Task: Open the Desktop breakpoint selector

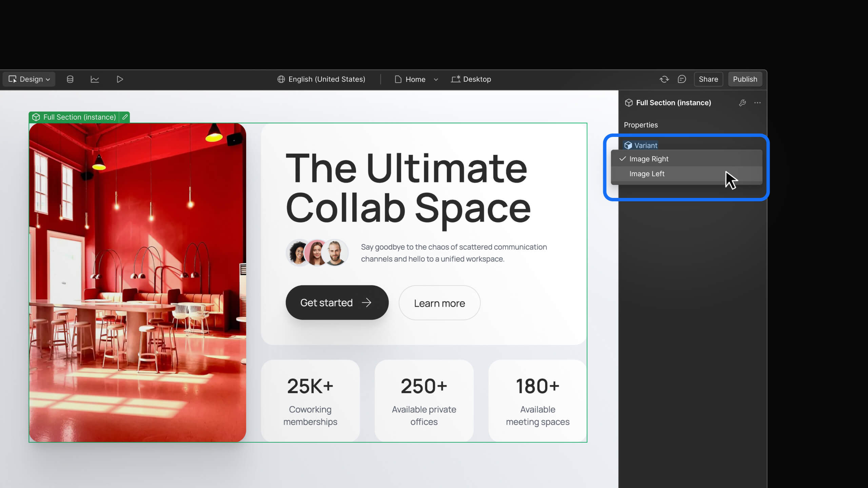Action: pyautogui.click(x=471, y=79)
